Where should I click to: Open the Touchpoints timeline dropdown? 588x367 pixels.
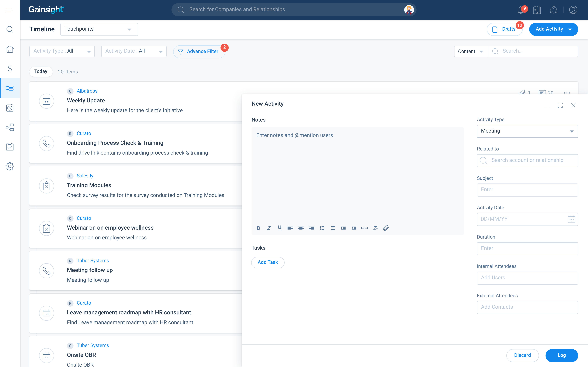[99, 29]
